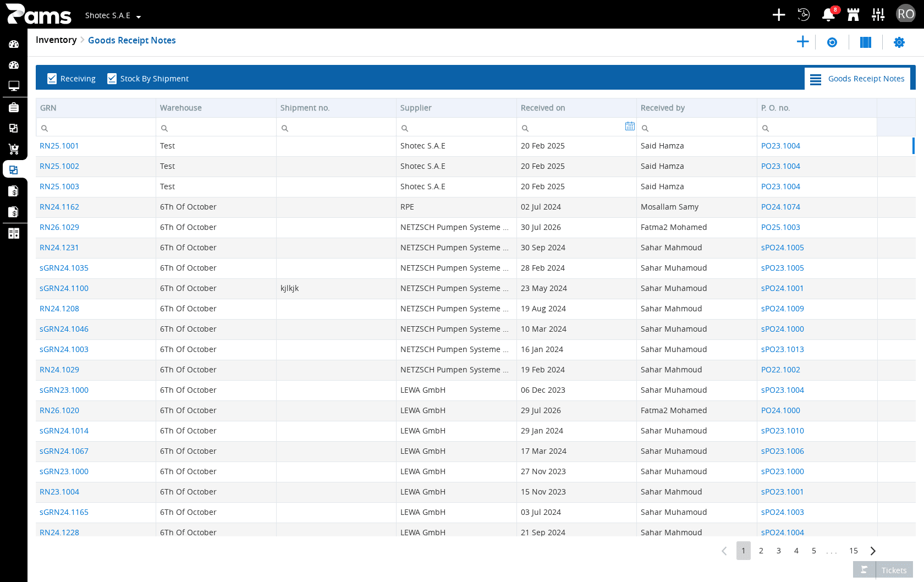Open the column chooser icon
Image resolution: width=924 pixels, height=582 pixels.
pos(866,42)
